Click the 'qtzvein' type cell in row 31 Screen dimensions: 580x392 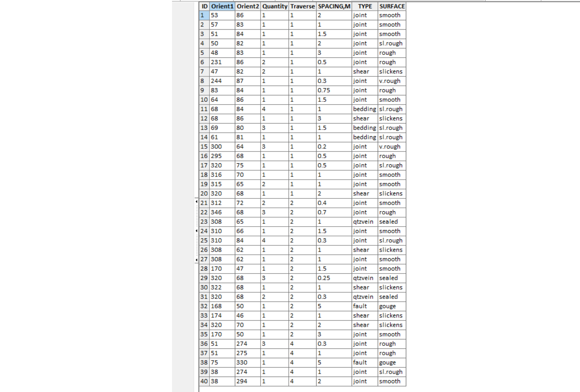(365, 297)
